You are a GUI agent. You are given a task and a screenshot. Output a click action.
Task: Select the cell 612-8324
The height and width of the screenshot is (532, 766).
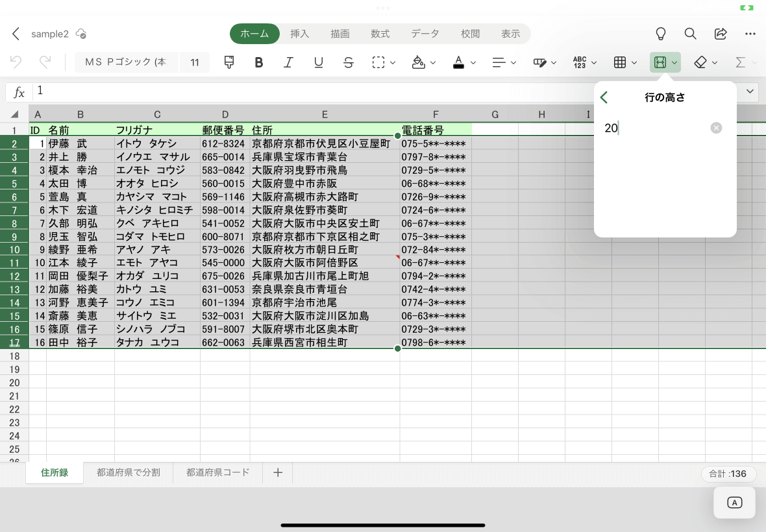pos(225,143)
